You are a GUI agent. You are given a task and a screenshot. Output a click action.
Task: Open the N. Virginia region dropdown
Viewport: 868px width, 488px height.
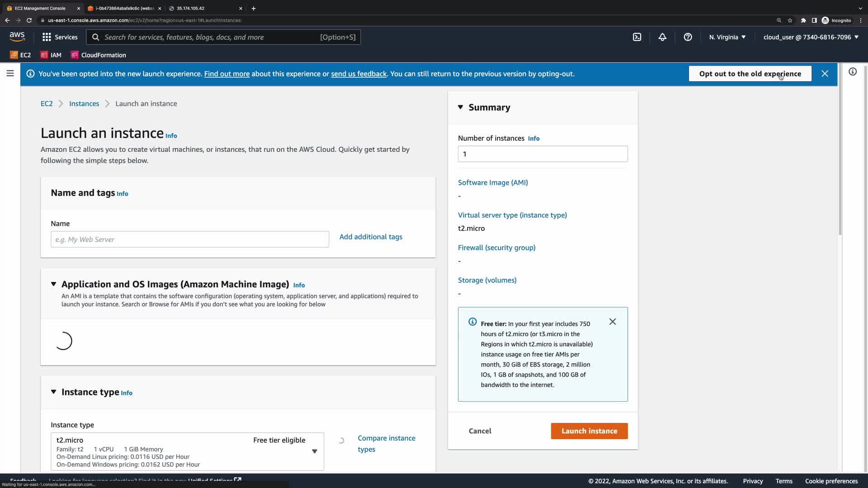coord(727,37)
